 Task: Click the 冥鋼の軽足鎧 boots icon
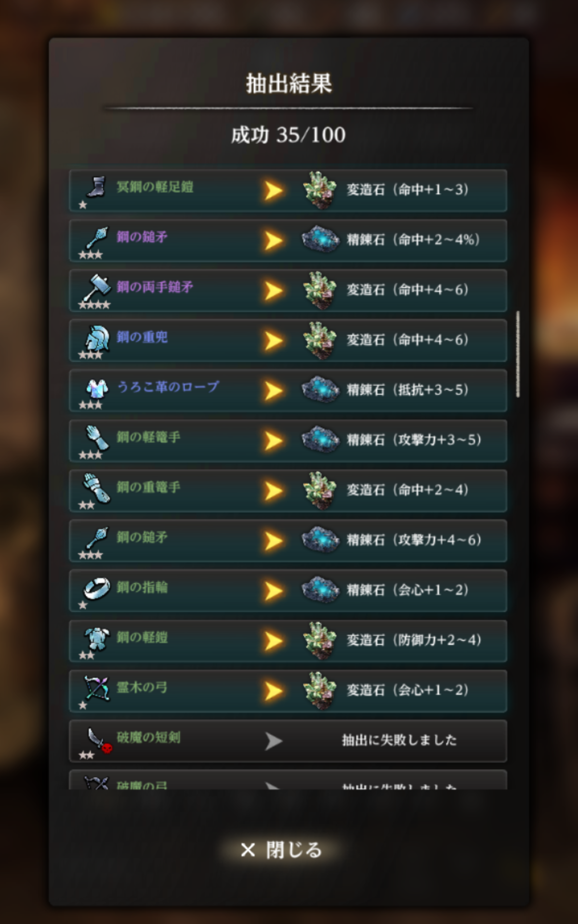click(96, 187)
